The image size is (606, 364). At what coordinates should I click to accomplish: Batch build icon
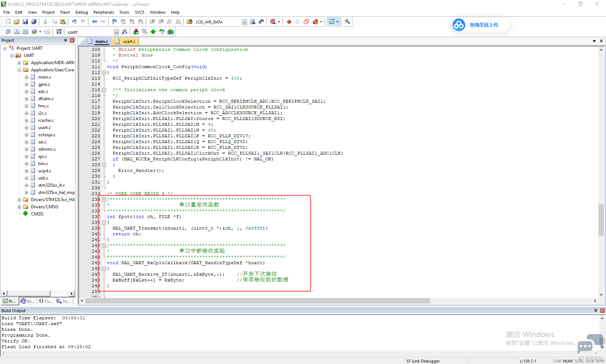click(x=34, y=32)
